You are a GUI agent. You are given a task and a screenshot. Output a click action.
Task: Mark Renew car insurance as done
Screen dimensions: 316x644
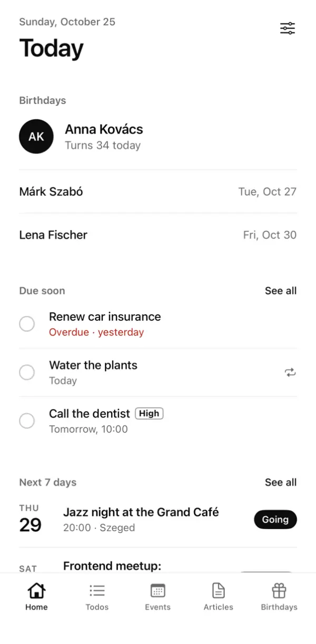click(27, 324)
